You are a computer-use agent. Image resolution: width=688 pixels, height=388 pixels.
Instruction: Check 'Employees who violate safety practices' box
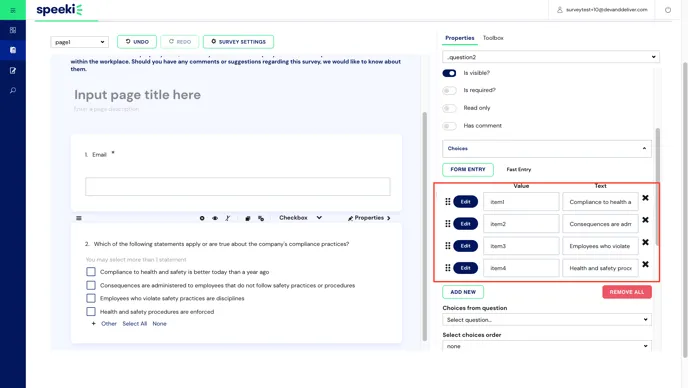pos(91,298)
